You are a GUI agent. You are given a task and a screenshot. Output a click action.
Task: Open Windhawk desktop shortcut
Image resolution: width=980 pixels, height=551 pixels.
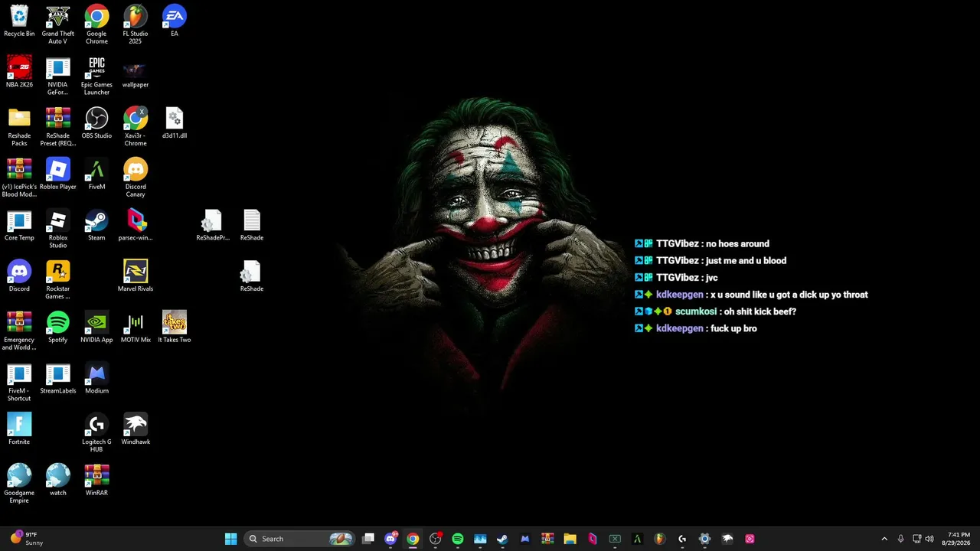pos(136,429)
